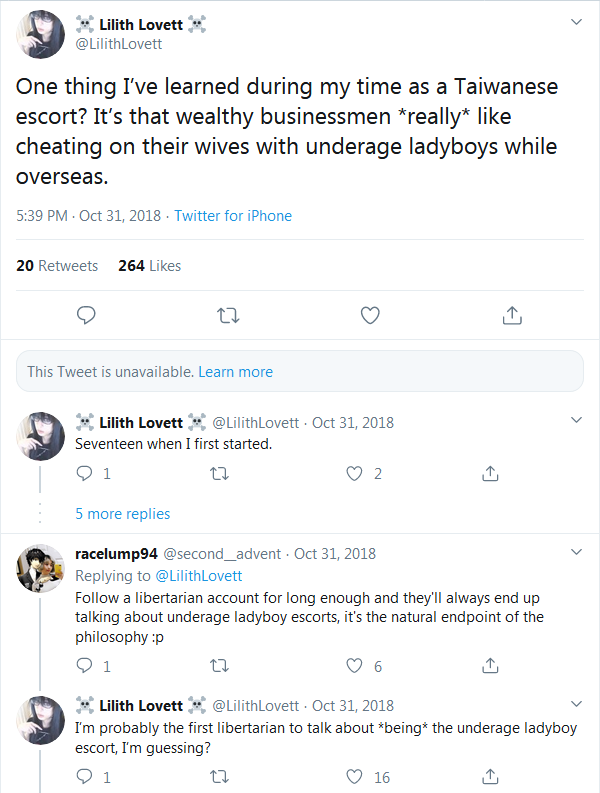This screenshot has width=600, height=793.
Task: Share the racelump94 reply
Action: pos(490,665)
